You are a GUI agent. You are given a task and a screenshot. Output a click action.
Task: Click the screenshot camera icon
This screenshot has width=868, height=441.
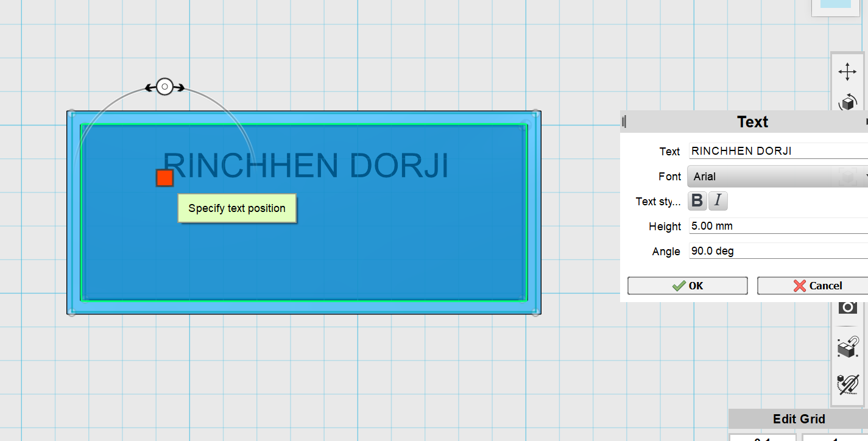[848, 307]
